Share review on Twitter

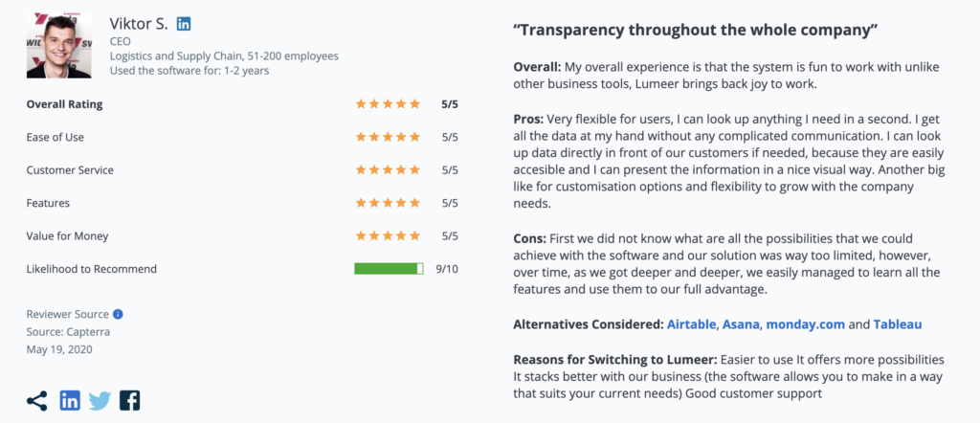coord(100,400)
